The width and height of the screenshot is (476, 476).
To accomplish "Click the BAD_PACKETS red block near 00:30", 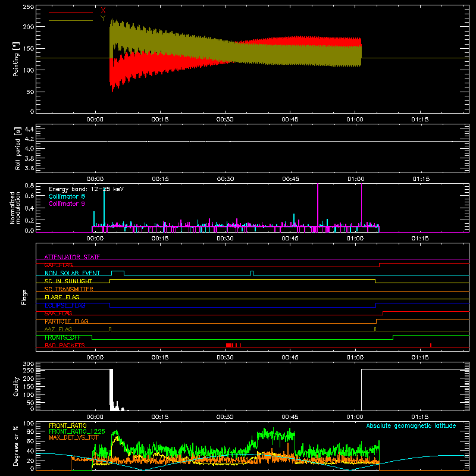I will 229,345.
